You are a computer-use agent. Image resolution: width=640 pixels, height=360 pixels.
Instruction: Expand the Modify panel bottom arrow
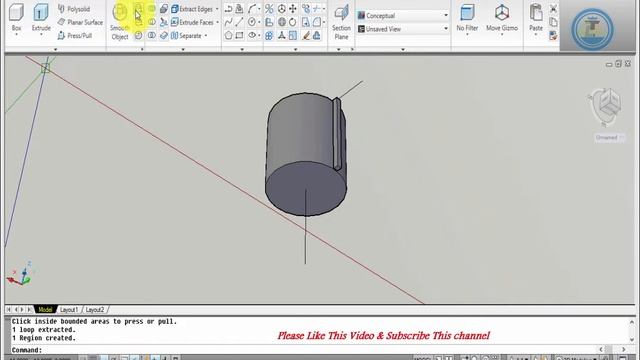[x=296, y=49]
